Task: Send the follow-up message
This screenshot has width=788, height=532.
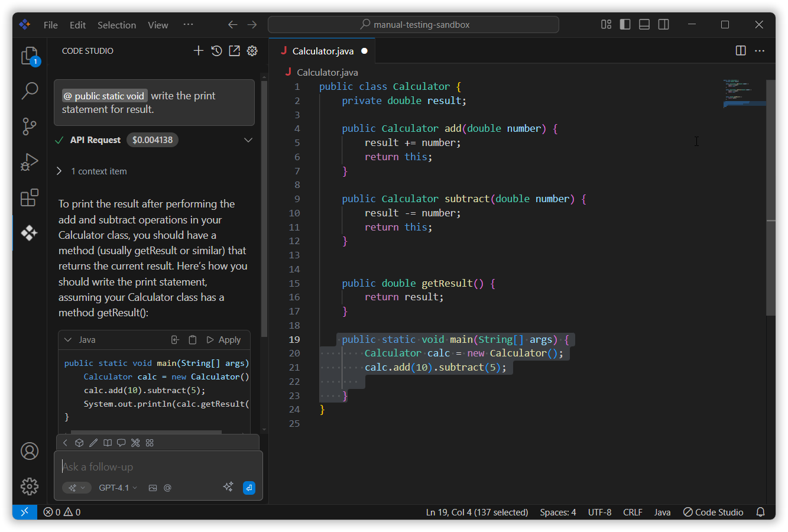Action: tap(249, 488)
